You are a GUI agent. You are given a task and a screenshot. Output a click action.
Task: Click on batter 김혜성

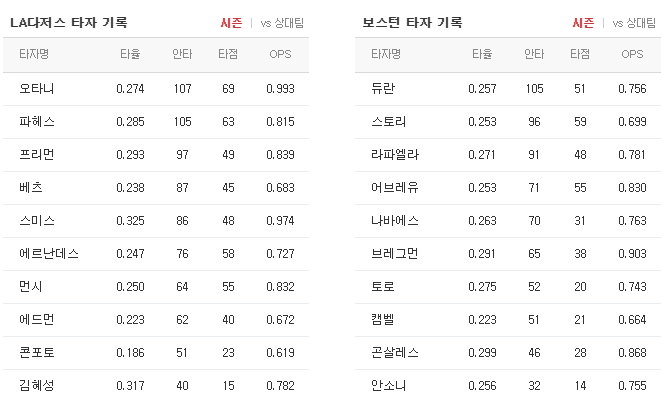[x=37, y=385]
